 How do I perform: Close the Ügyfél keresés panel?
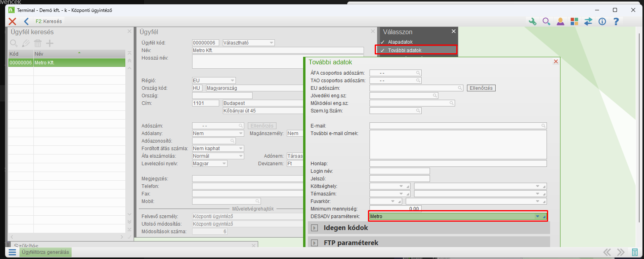click(129, 31)
